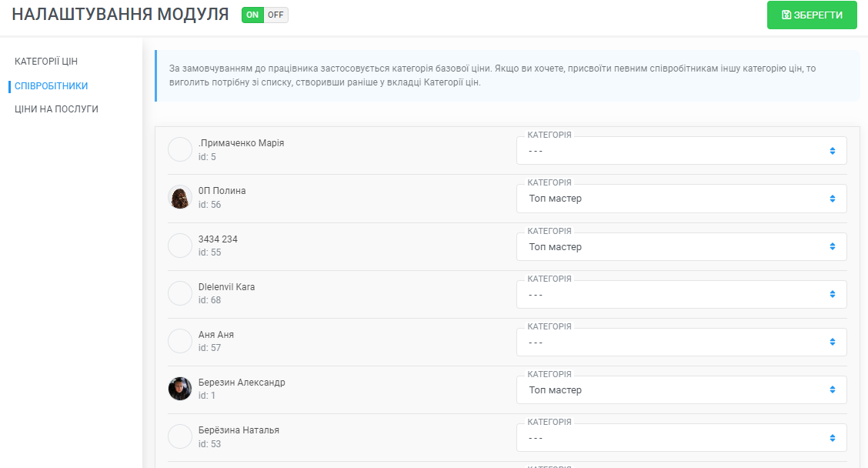Click the text id: 56
The height and width of the screenshot is (468, 868).
209,205
